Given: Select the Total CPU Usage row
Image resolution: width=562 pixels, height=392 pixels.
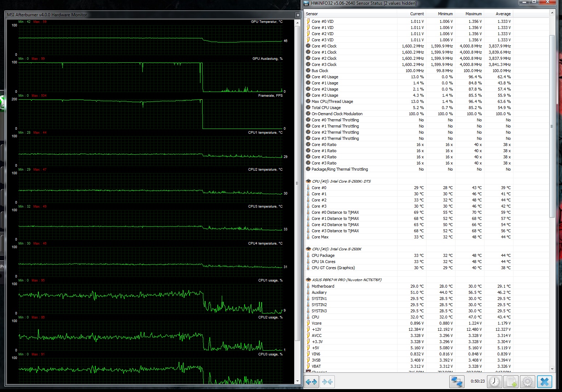Looking at the screenshot, I should pos(409,108).
